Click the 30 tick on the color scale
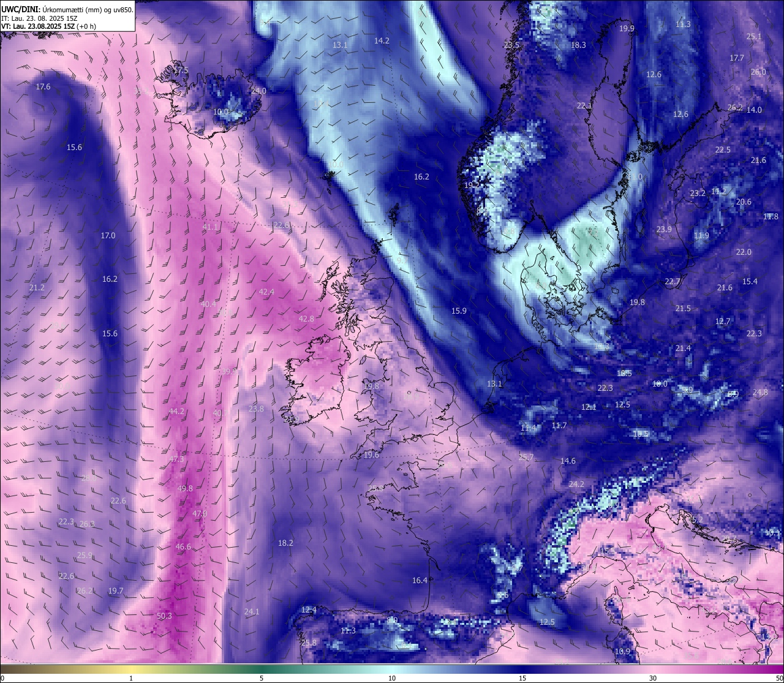The height and width of the screenshot is (683, 784). click(x=653, y=678)
